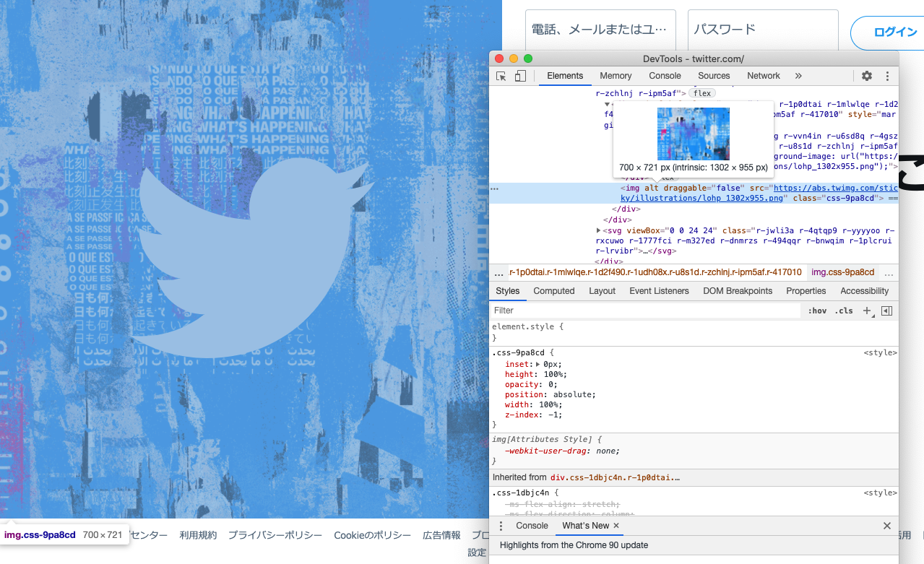Viewport: 924px width, 564px height.
Task: Click the DevTools green maximize button
Action: point(528,58)
